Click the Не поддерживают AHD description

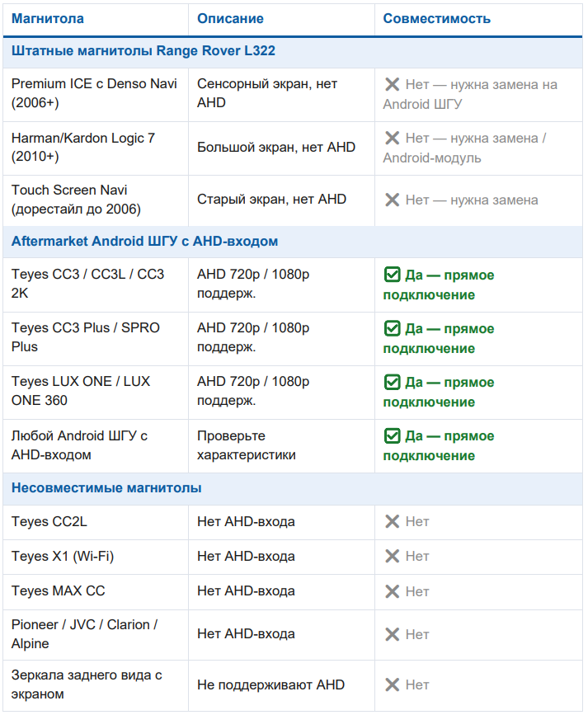tap(271, 685)
